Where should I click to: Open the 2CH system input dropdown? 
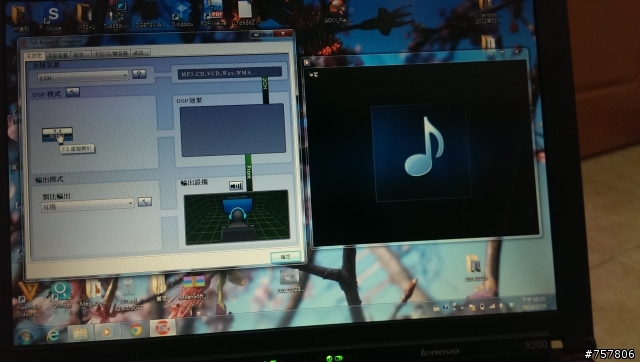(83, 76)
